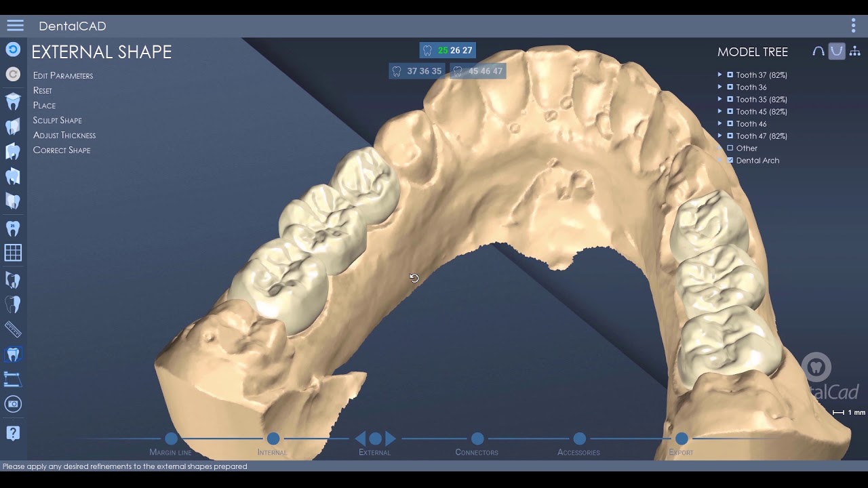Image resolution: width=868 pixels, height=488 pixels.
Task: Select the 25 26 27 tooth group
Action: click(448, 51)
